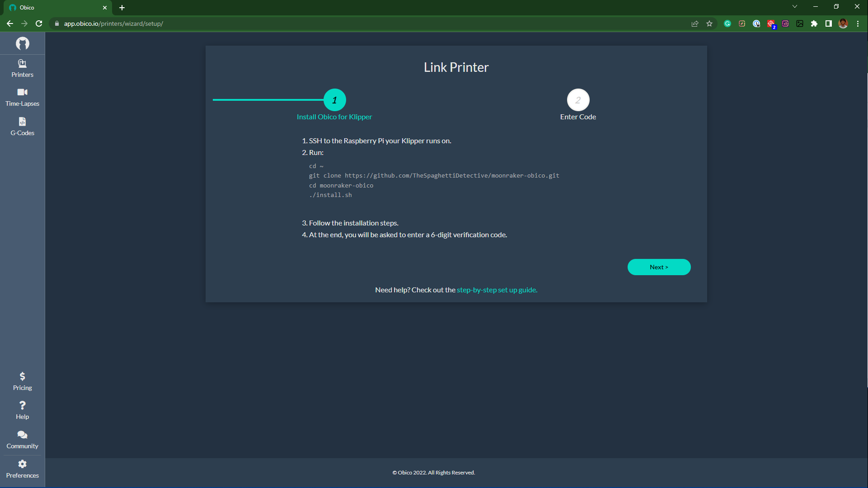Open the Printers section
Screen dimensions: 868x488
[x=22, y=69]
